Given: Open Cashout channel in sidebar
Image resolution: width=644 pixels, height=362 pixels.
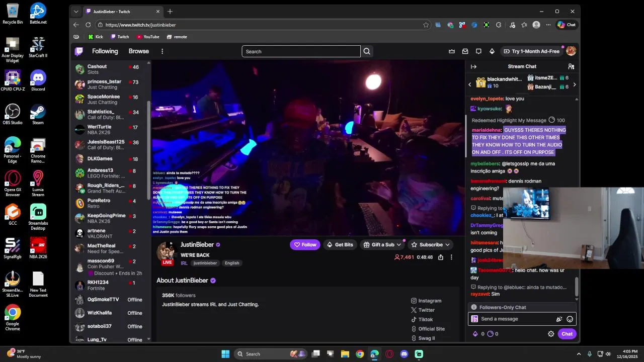Looking at the screenshot, I should click(x=111, y=69).
